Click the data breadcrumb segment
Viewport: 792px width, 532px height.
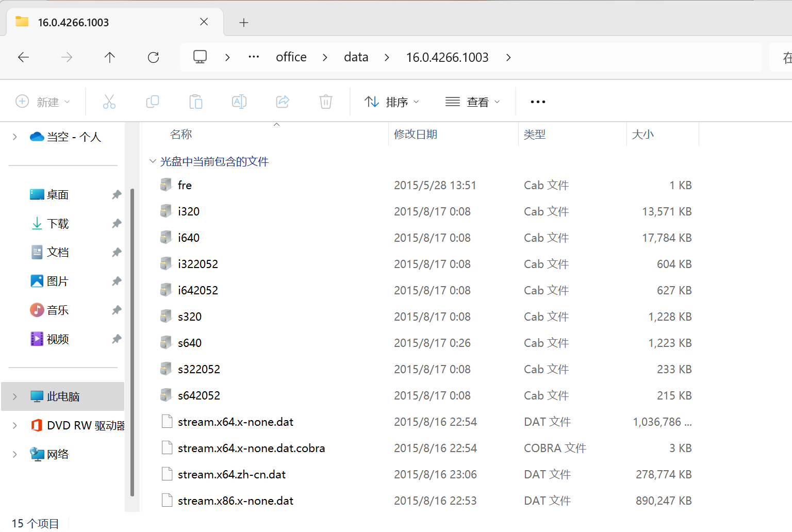pyautogui.click(x=356, y=57)
